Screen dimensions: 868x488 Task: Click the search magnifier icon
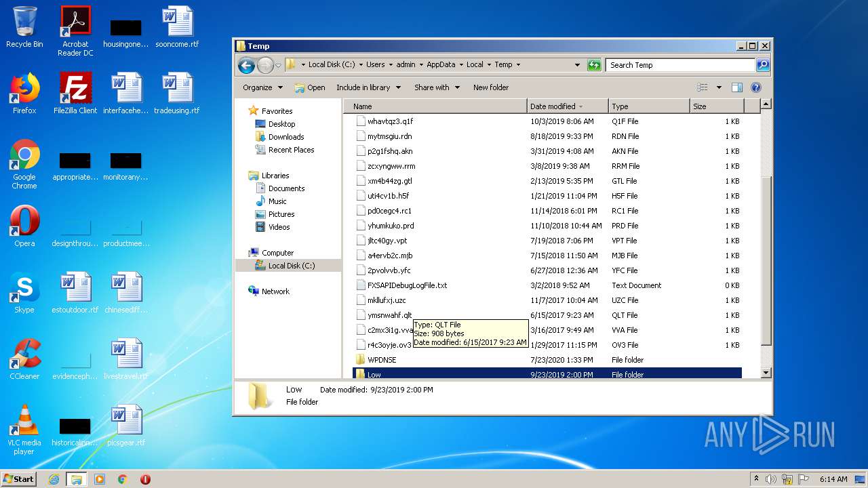pos(762,65)
